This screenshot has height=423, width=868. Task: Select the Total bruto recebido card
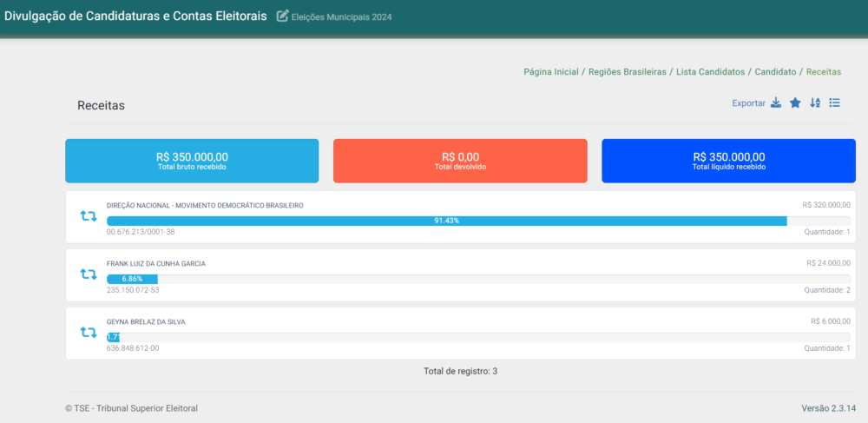(x=192, y=161)
